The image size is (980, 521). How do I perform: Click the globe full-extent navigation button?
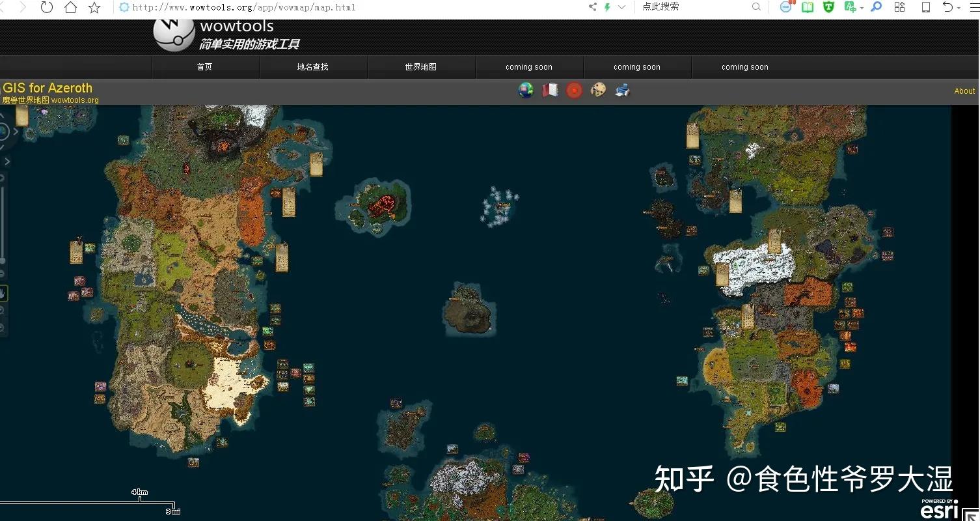3,131
